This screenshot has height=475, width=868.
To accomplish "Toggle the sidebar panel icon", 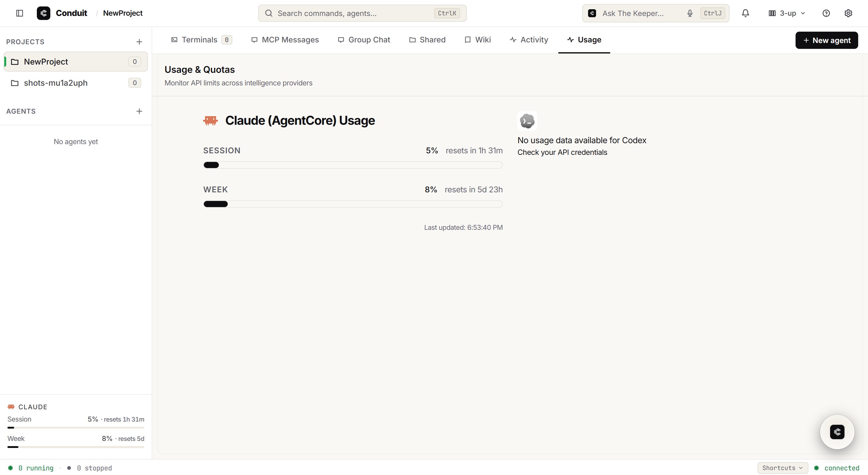I will 20,13.
